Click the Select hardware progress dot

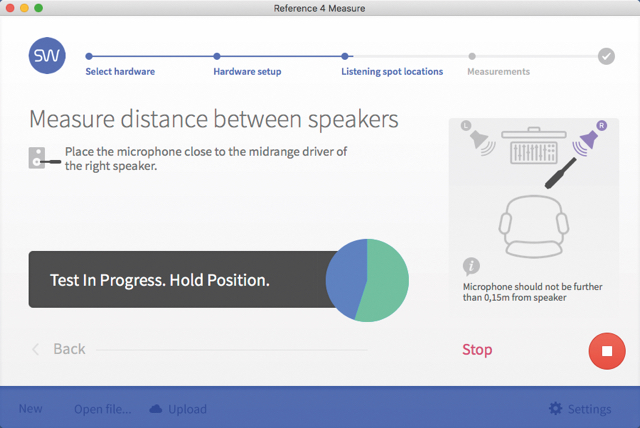pos(89,56)
